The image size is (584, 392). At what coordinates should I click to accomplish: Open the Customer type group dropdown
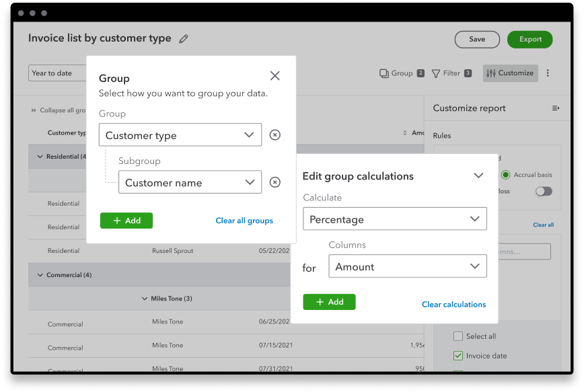point(180,135)
